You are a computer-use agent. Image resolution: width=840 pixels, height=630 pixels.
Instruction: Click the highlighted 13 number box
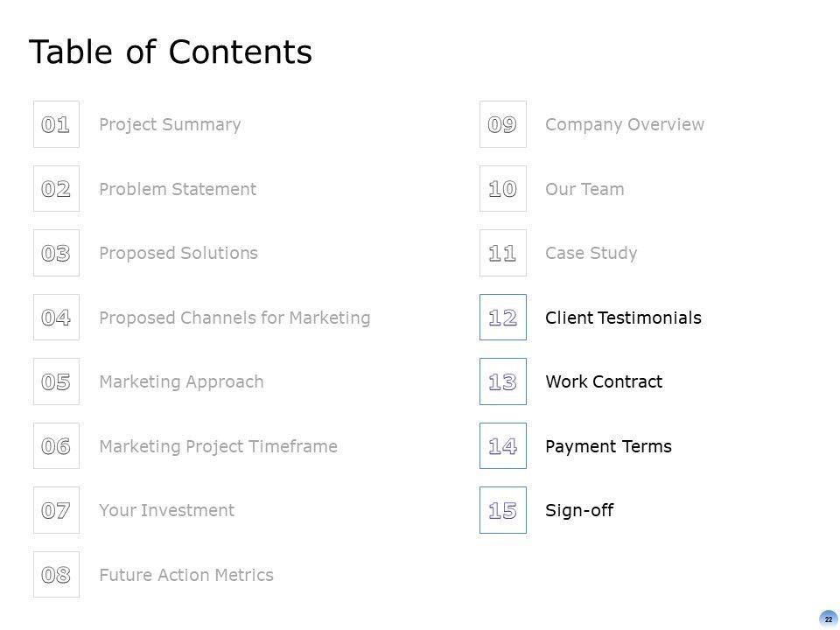(502, 381)
